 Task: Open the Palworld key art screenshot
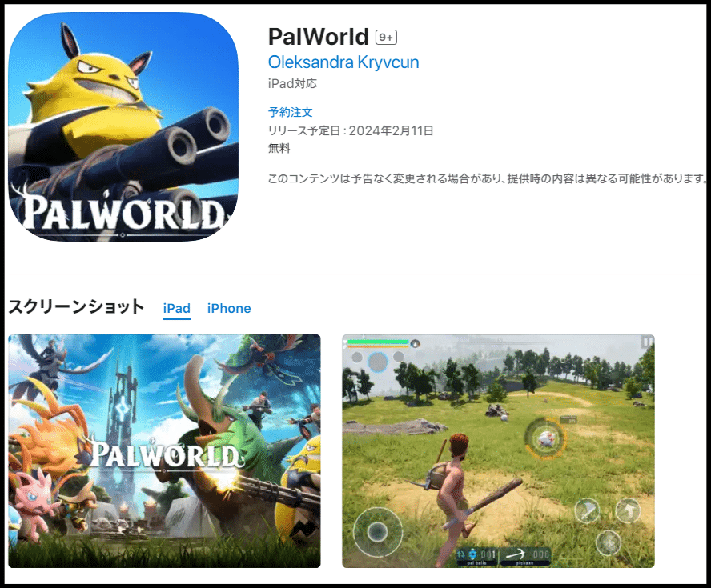pyautogui.click(x=165, y=451)
